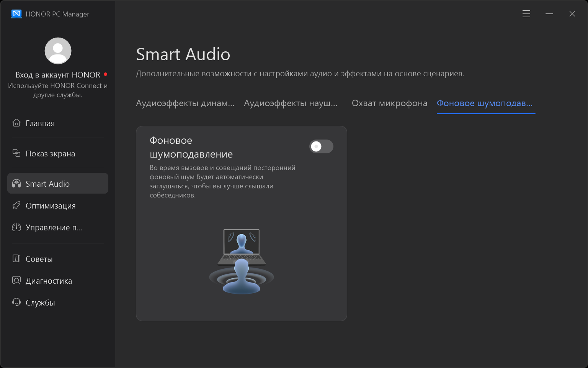Switch to Аудиоэффекты наушников tab
Viewport: 588px width, 368px height.
click(x=291, y=103)
